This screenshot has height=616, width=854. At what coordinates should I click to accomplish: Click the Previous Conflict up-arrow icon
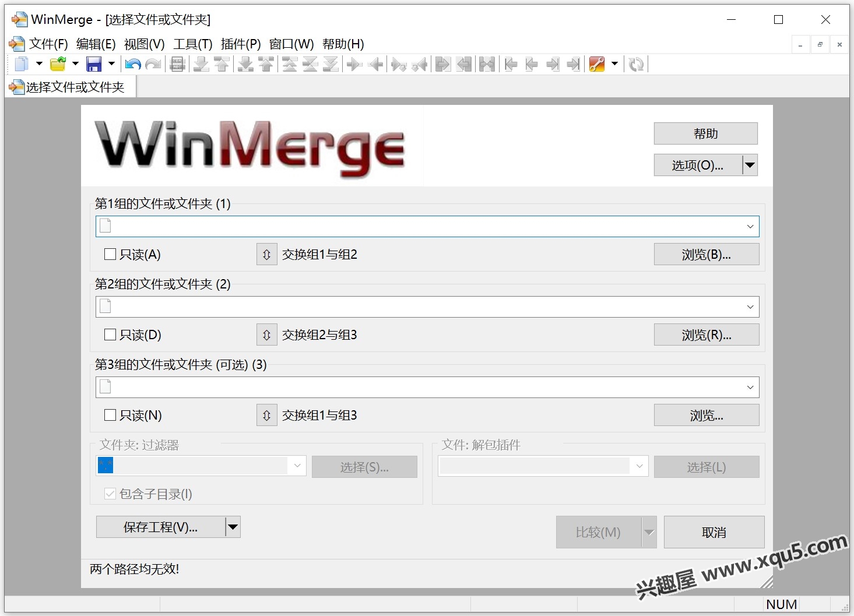click(x=266, y=64)
